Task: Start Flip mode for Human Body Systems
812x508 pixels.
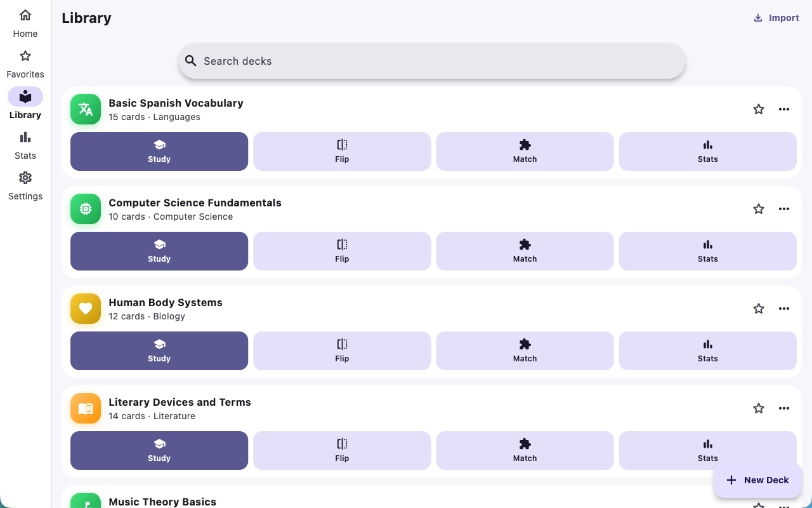Action: click(x=342, y=351)
